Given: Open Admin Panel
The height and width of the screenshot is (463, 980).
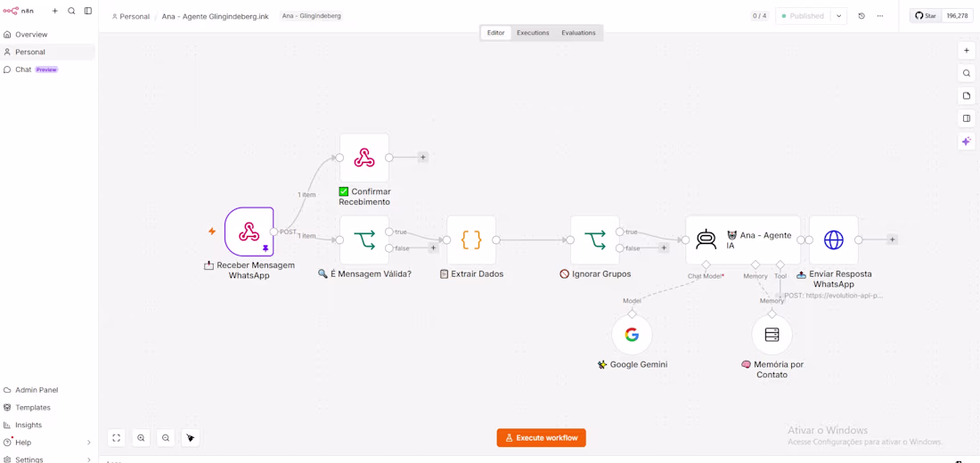Looking at the screenshot, I should point(49,390).
